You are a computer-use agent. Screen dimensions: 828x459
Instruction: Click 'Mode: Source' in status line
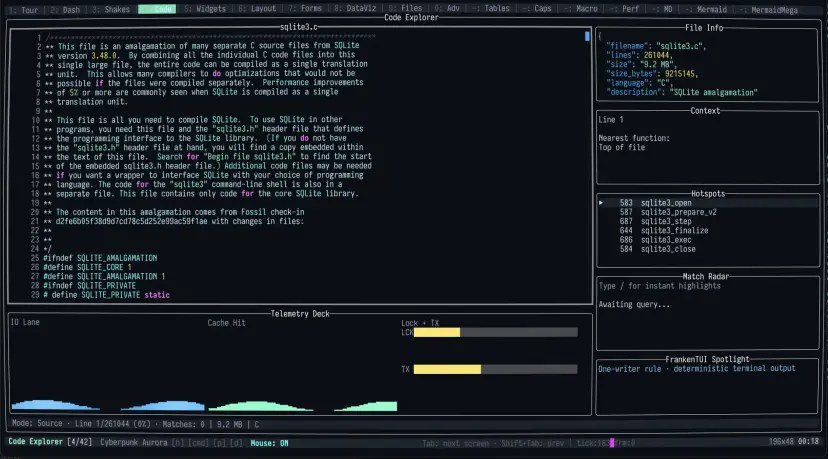(37, 424)
